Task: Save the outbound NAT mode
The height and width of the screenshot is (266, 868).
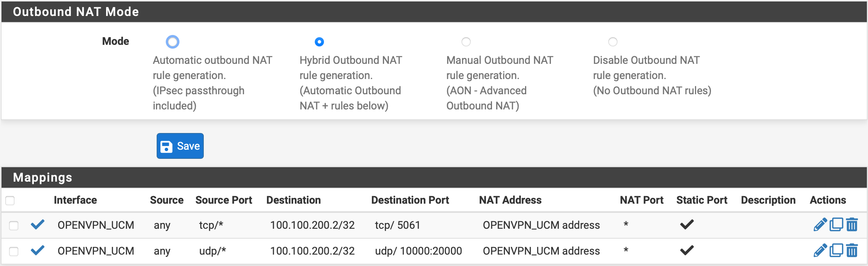Action: pos(180,146)
